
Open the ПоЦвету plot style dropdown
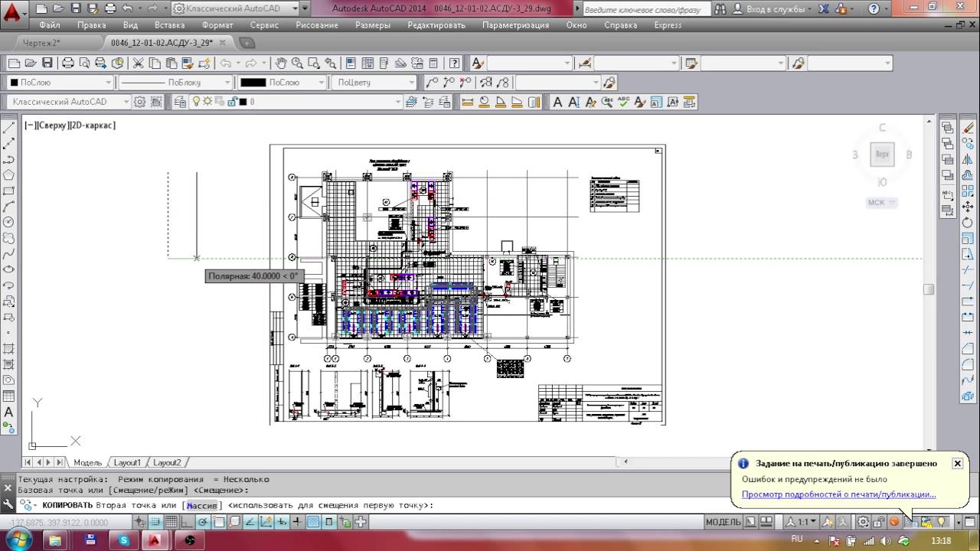374,82
